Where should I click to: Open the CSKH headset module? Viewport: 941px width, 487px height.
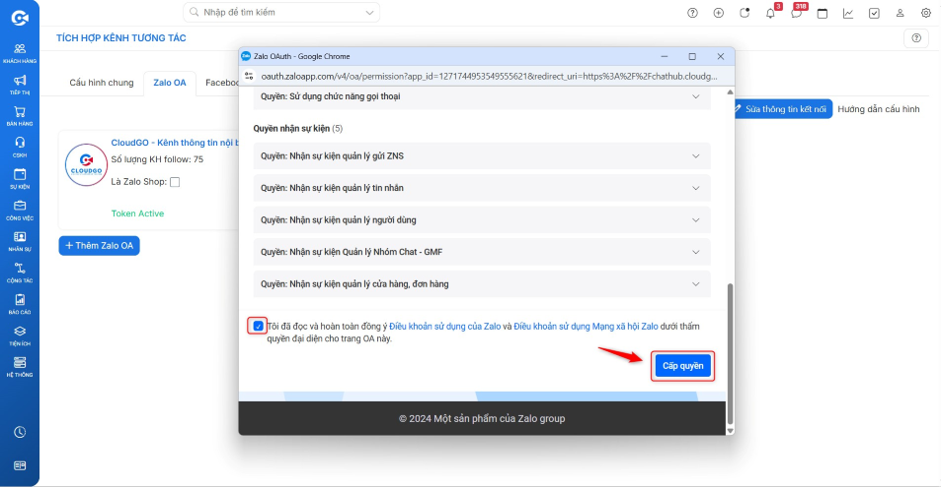click(20, 147)
